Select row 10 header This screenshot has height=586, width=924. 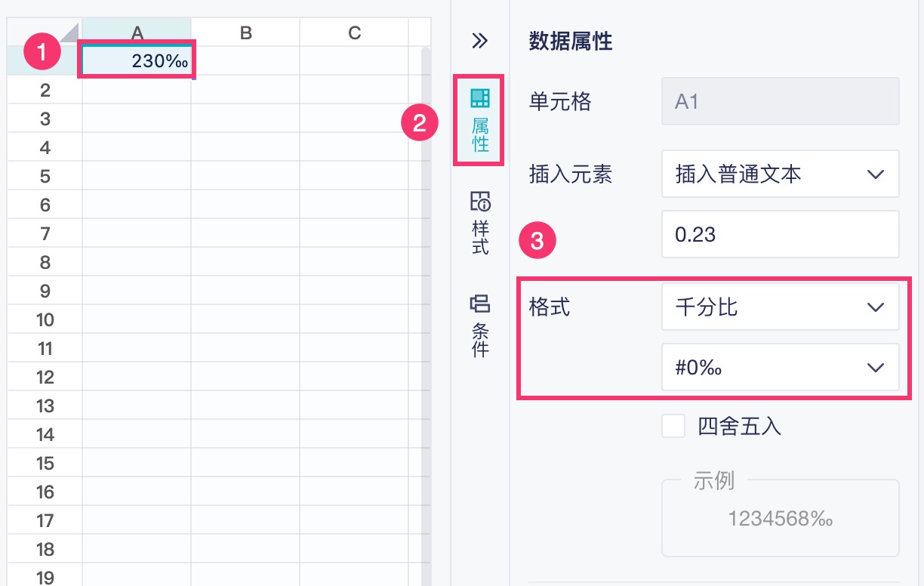click(45, 320)
